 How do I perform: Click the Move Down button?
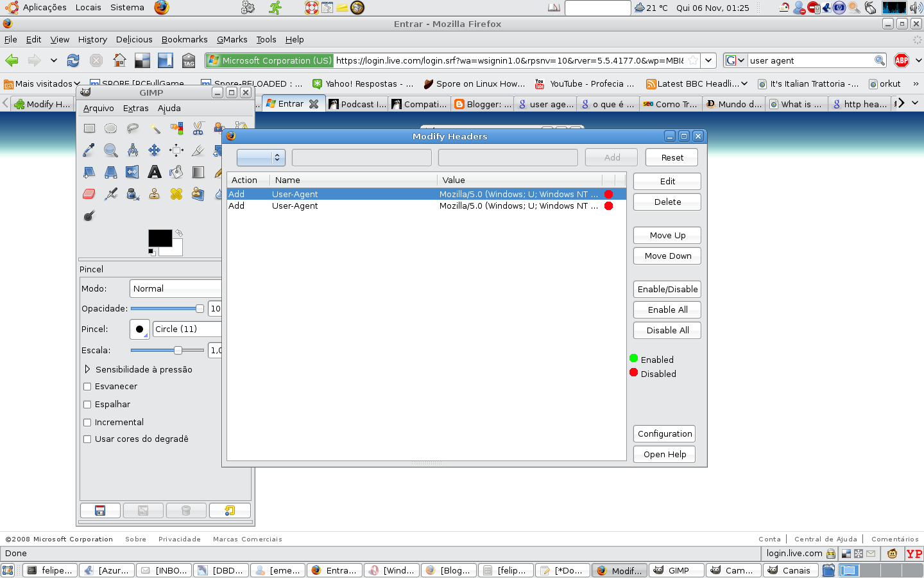click(667, 256)
